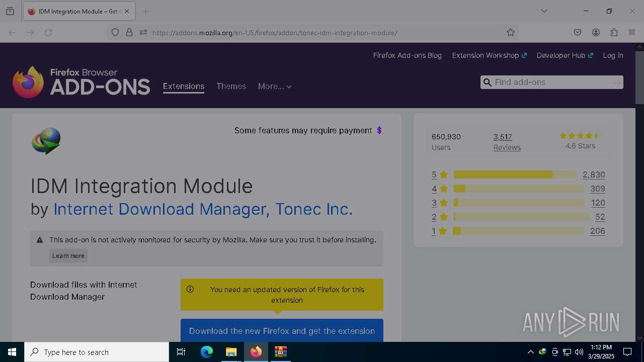Expand the More... dropdown menu
The width and height of the screenshot is (644, 362).
[x=275, y=86]
